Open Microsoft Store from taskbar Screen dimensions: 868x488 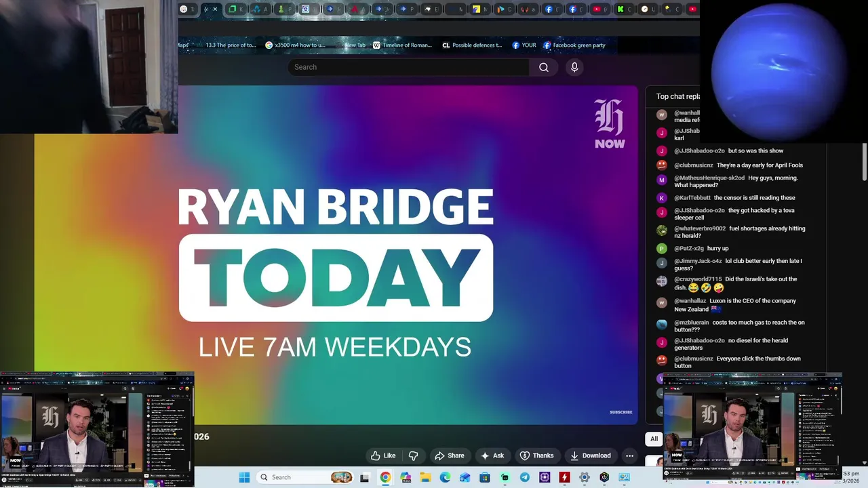click(485, 477)
